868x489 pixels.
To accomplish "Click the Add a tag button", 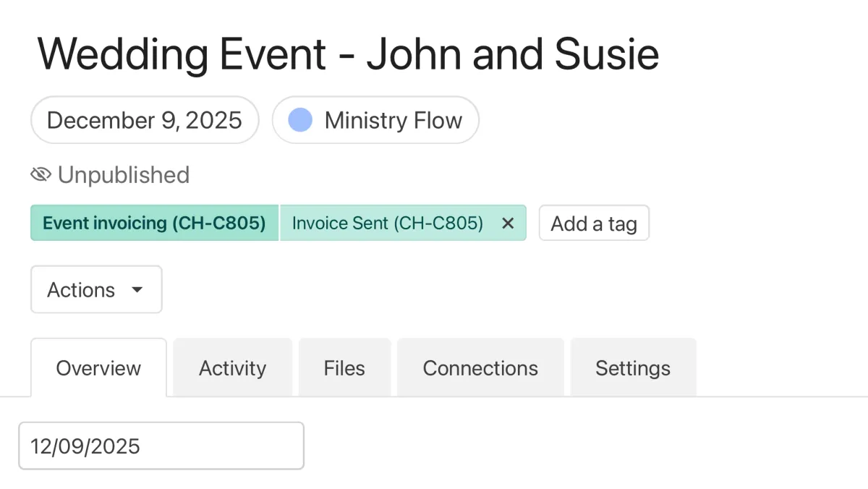I will pyautogui.click(x=594, y=223).
